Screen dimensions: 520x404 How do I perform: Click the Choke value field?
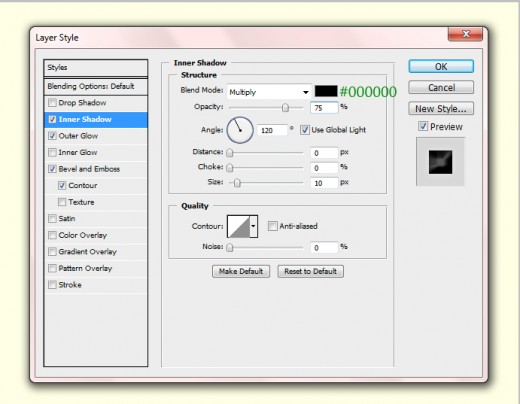coord(324,168)
